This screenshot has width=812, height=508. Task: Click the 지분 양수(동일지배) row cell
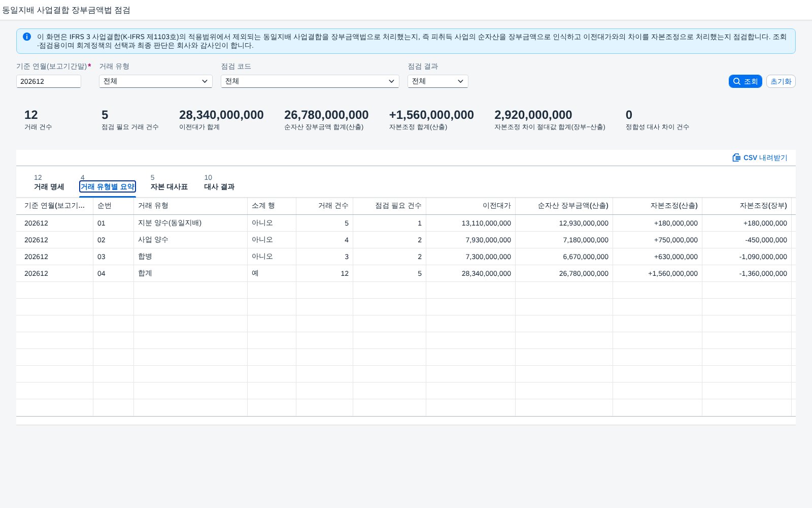[190, 223]
